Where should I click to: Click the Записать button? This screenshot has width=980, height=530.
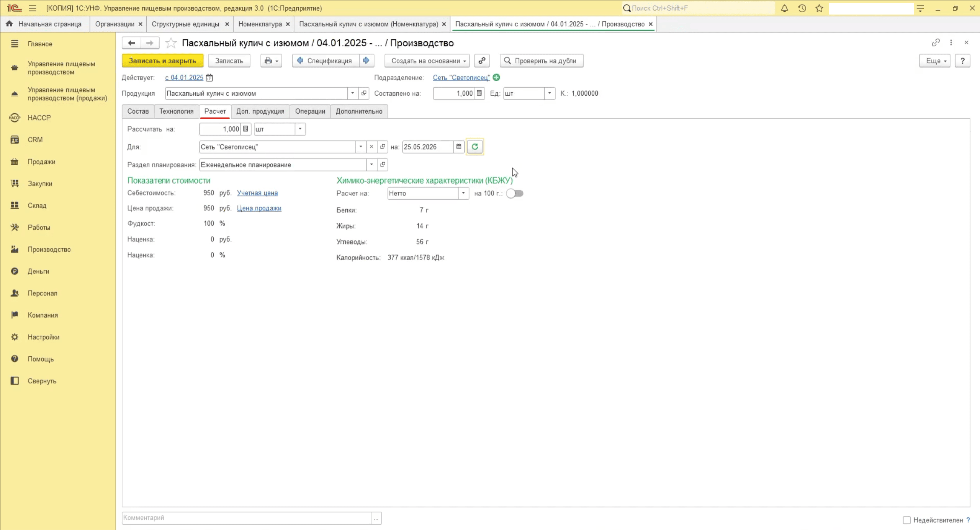pos(229,60)
